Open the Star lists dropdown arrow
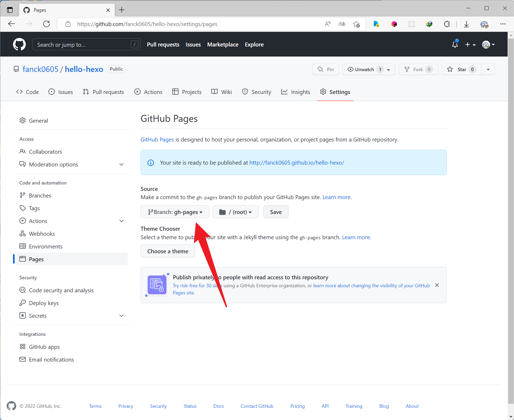Screen dimensions: 514x420 pyautogui.click(x=488, y=69)
